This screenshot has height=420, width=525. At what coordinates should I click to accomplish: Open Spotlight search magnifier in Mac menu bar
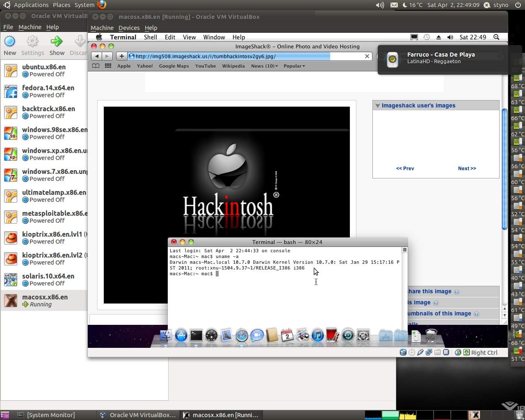[496, 37]
